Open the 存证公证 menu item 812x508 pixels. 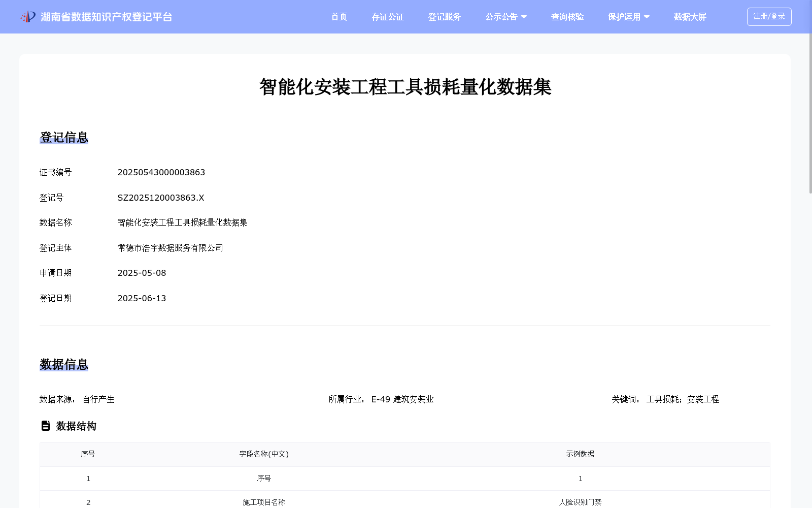pos(388,17)
